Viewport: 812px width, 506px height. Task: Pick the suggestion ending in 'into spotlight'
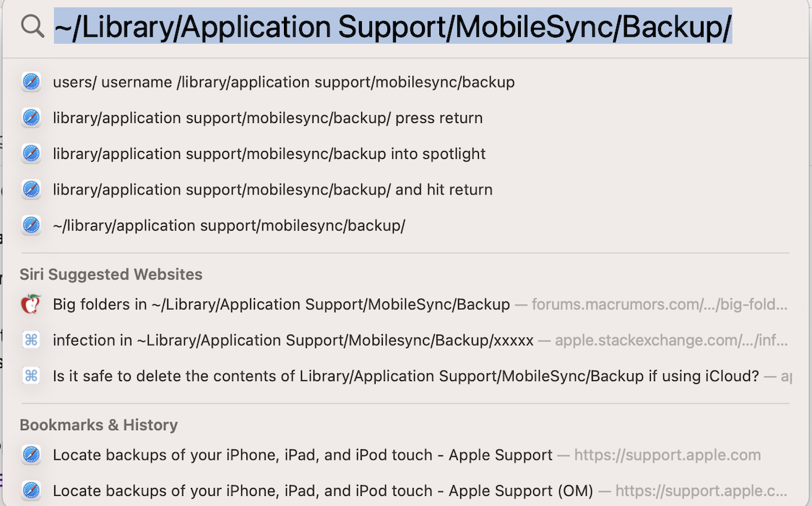point(269,154)
